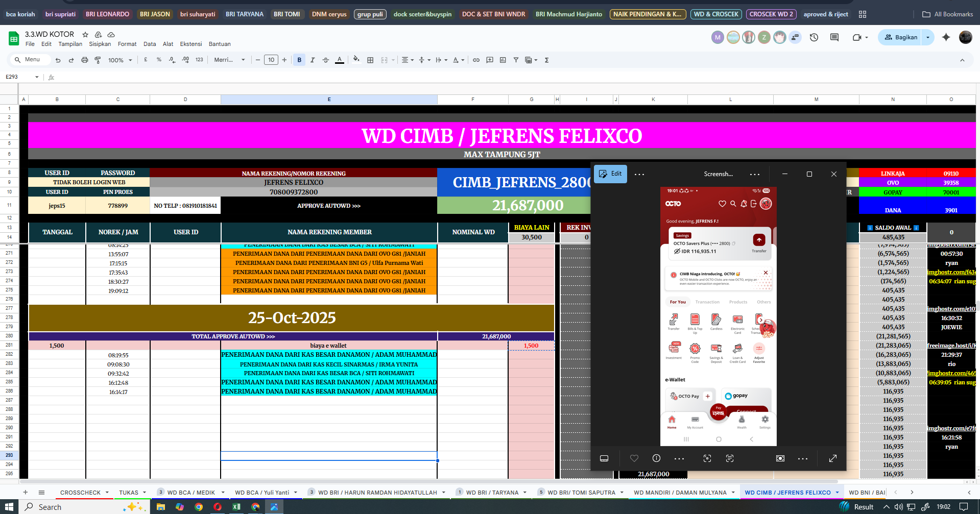Viewport: 980px width, 514px height.
Task: Apply percent format to the cell
Action: pos(159,60)
